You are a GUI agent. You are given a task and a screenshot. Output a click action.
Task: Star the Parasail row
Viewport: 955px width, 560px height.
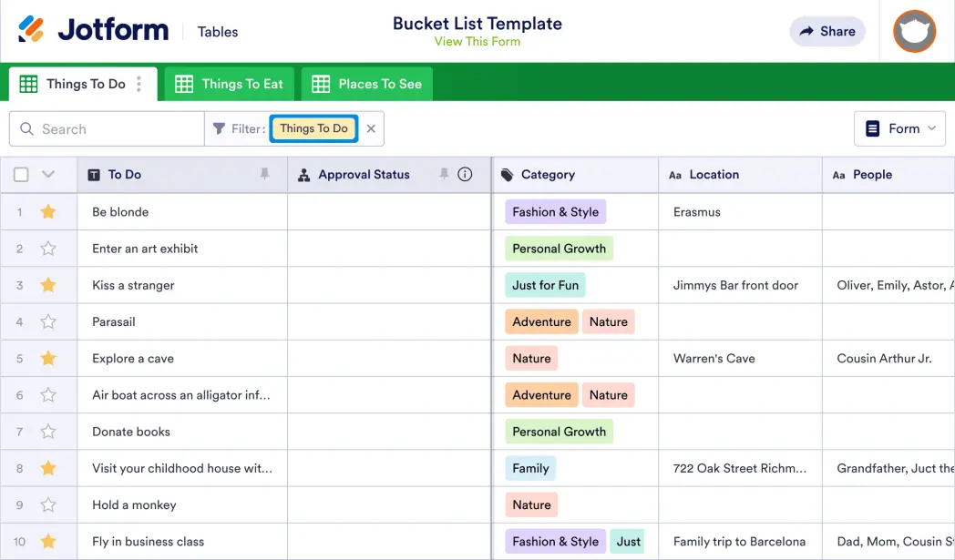(x=48, y=321)
